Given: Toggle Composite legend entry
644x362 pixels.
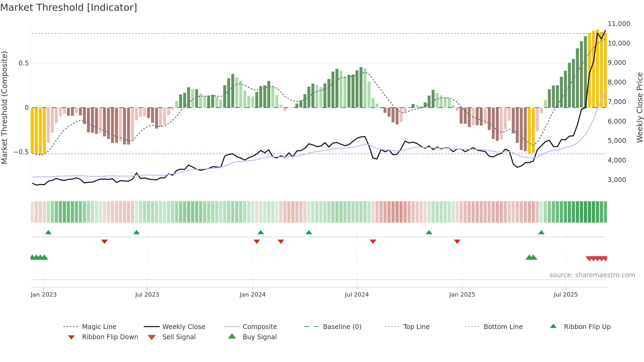Looking at the screenshot, I should pos(250,327).
